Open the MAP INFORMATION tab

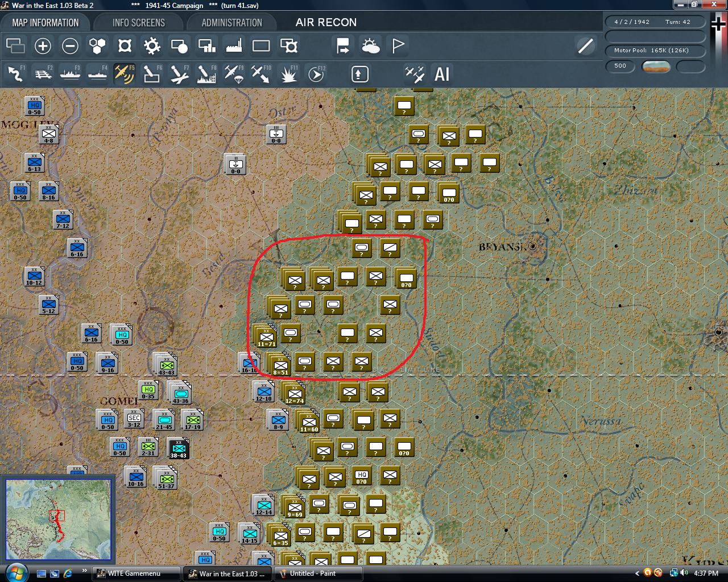(x=45, y=23)
